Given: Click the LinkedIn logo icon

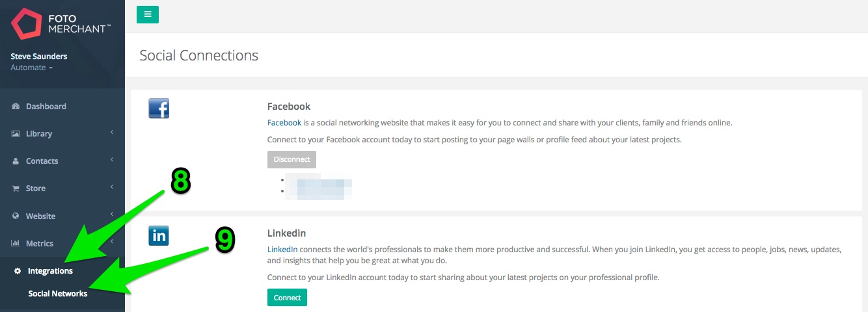Looking at the screenshot, I should coord(159,235).
